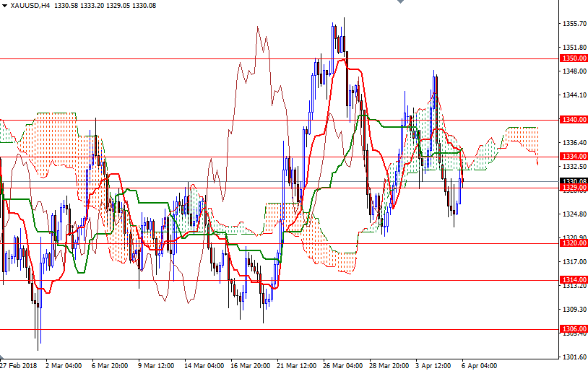588x371 pixels.
Task: Click the 6 Apr 04:00 time label
Action: pyautogui.click(x=479, y=365)
